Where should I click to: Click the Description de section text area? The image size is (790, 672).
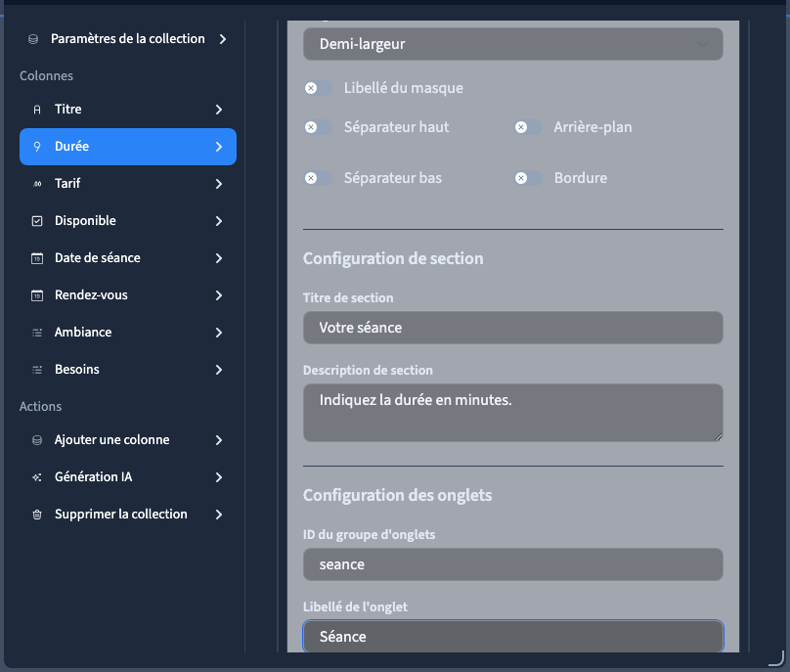click(x=513, y=413)
